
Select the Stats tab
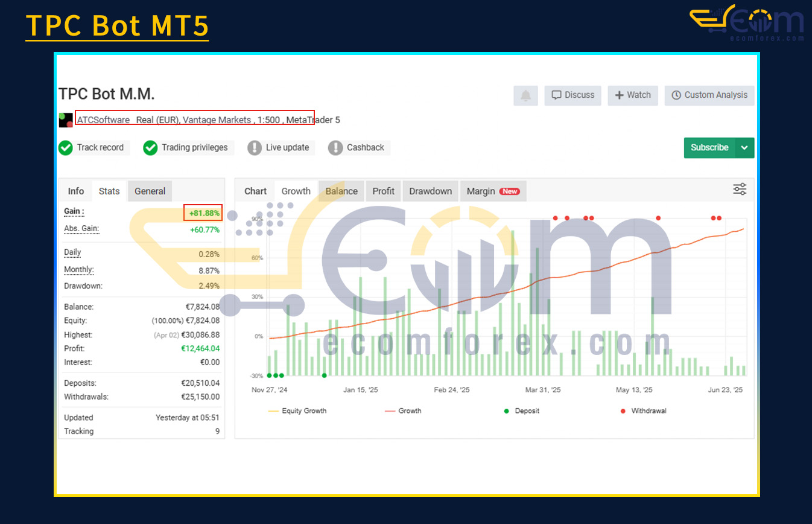[109, 191]
